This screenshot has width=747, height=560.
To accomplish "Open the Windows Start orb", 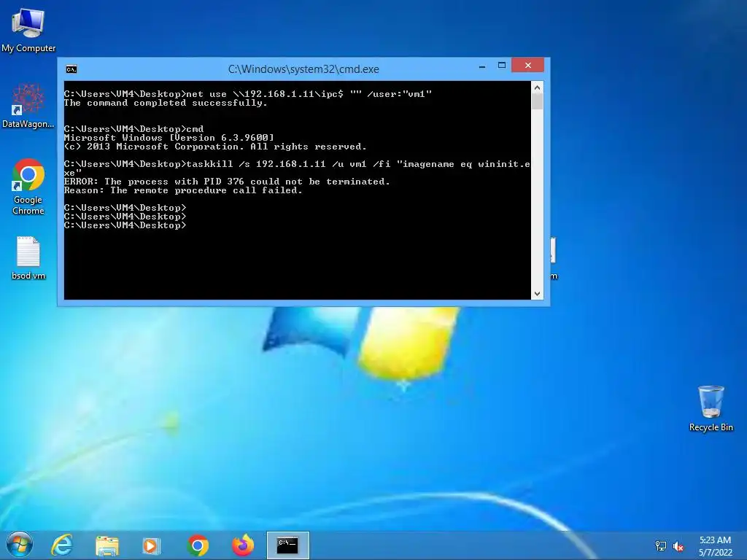I will pos(20,545).
